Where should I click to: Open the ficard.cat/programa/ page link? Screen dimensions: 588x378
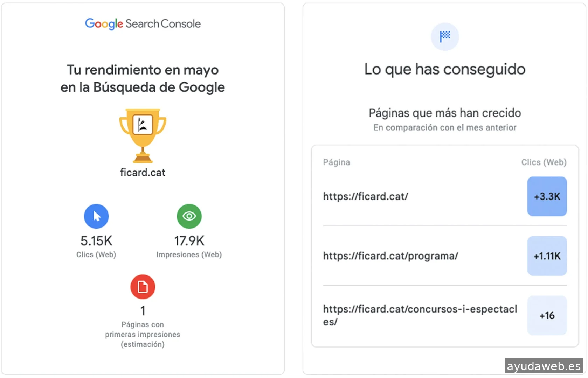[x=390, y=256]
